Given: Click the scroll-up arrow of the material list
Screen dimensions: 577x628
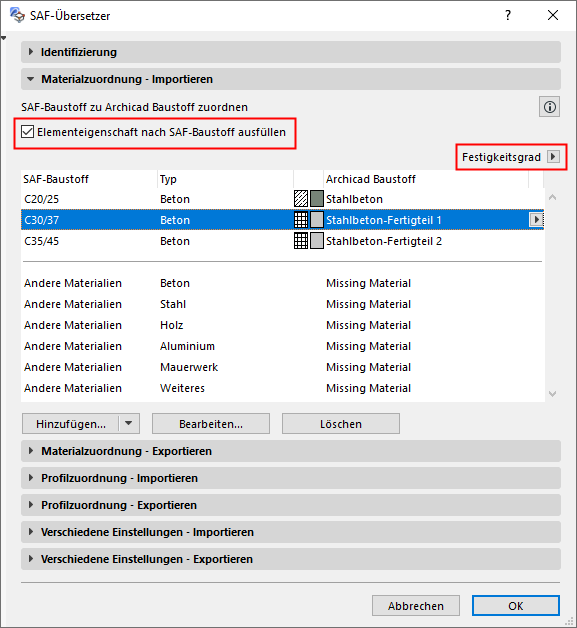Looking at the screenshot, I should click(553, 197).
